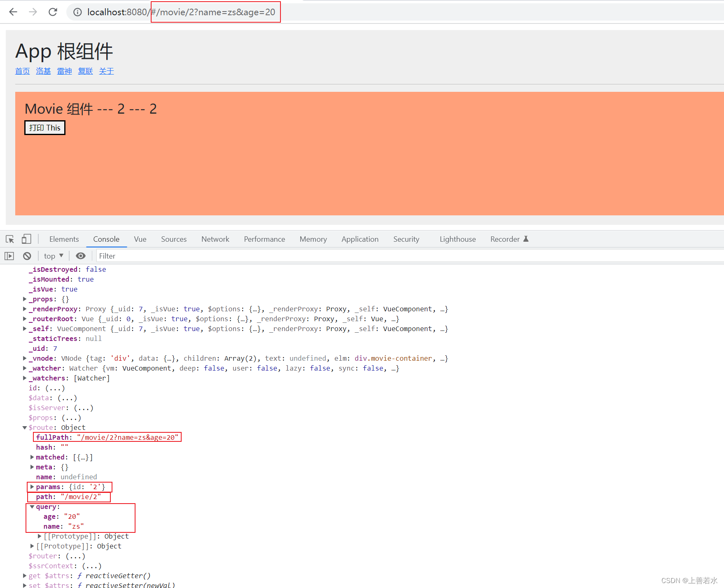Open the 首页 link
The image size is (724, 588).
coord(23,71)
